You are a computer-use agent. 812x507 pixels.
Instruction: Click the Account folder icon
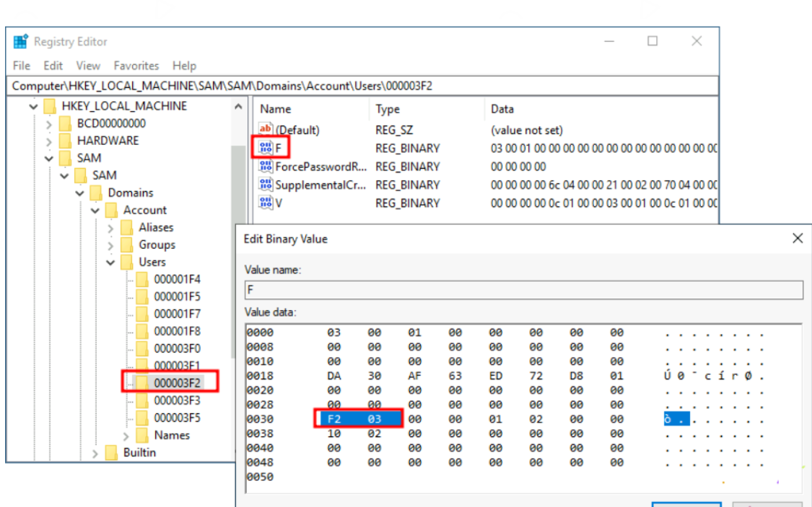point(111,210)
